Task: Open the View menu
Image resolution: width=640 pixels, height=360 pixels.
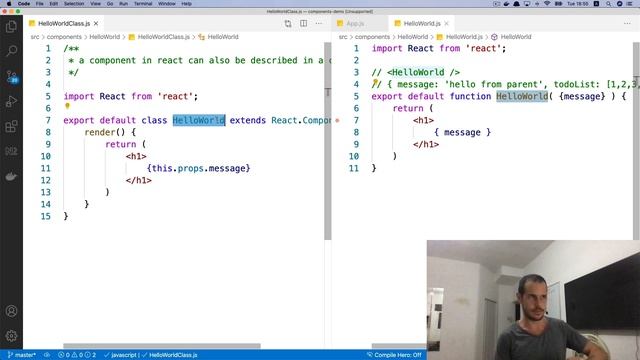Action: [x=96, y=4]
